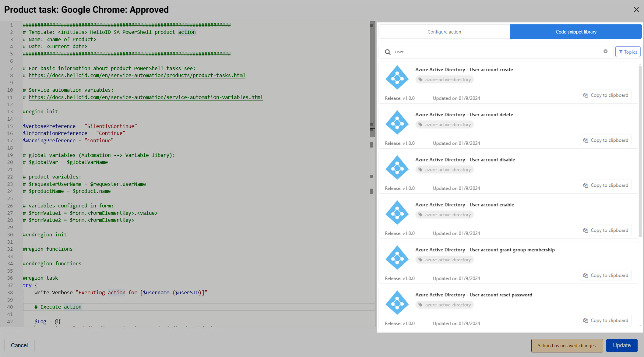This screenshot has height=357, width=644.
Task: Place cursor on '# Execute action' line
Action: point(58,307)
